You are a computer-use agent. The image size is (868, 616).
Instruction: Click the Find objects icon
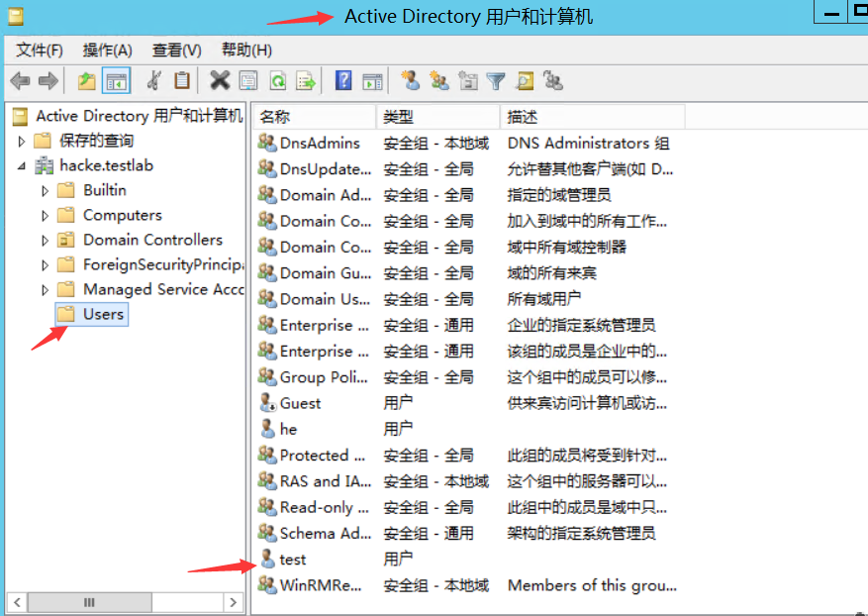tap(525, 81)
